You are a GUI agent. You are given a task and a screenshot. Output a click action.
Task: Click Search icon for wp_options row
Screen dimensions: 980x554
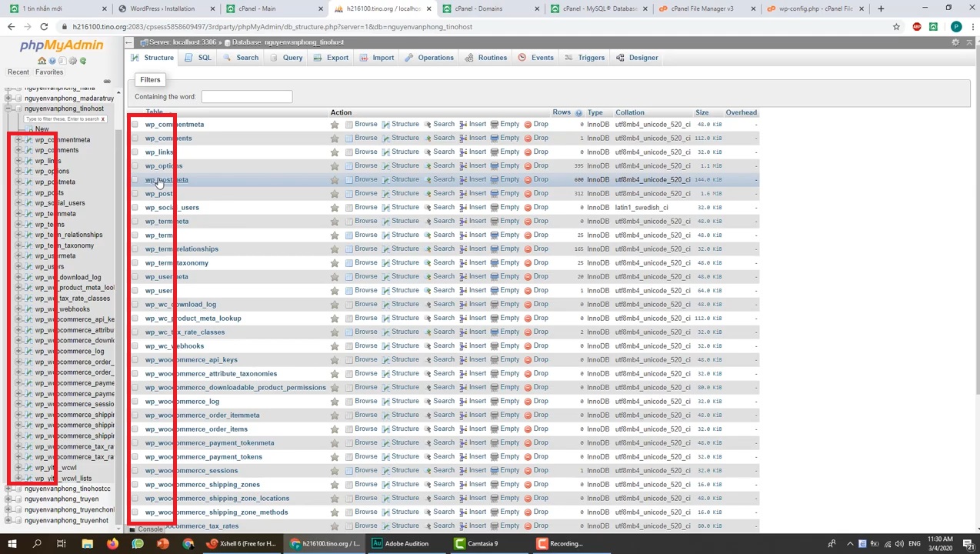[x=428, y=166]
